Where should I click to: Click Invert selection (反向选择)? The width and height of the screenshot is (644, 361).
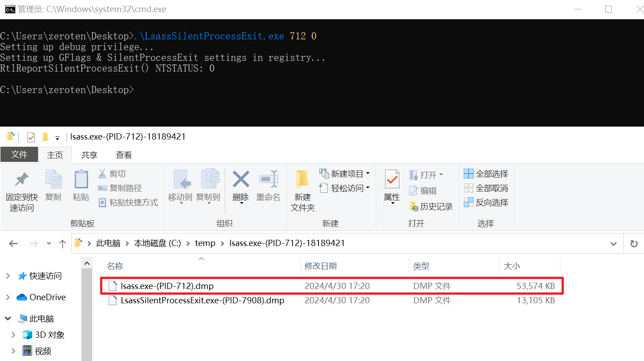pyautogui.click(x=486, y=202)
